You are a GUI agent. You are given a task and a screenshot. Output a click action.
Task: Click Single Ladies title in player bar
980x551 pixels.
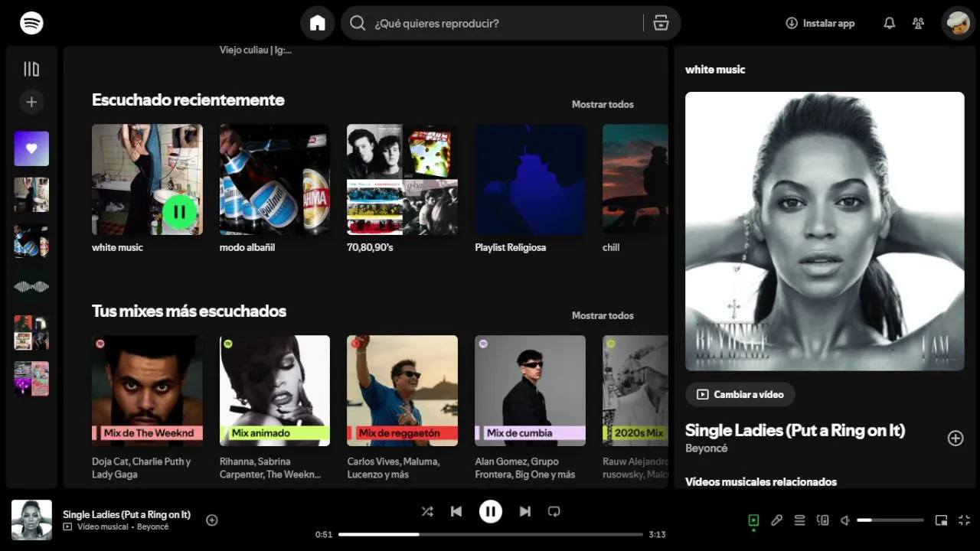[126, 514]
